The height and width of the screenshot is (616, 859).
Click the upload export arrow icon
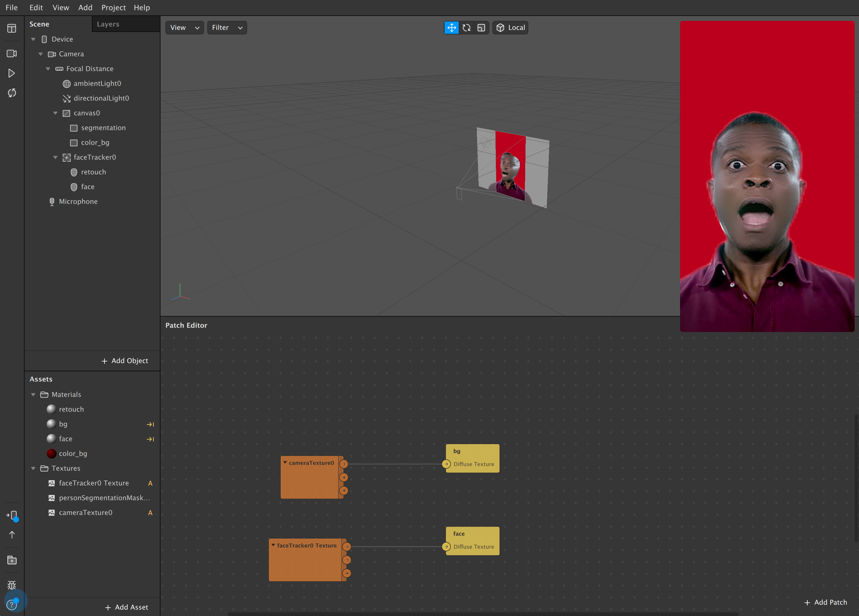pyautogui.click(x=12, y=535)
